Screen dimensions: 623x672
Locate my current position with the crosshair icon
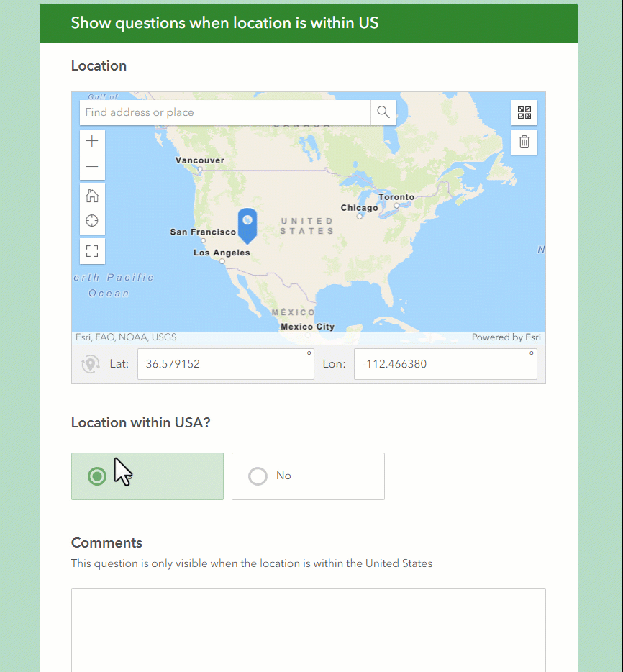(92, 221)
